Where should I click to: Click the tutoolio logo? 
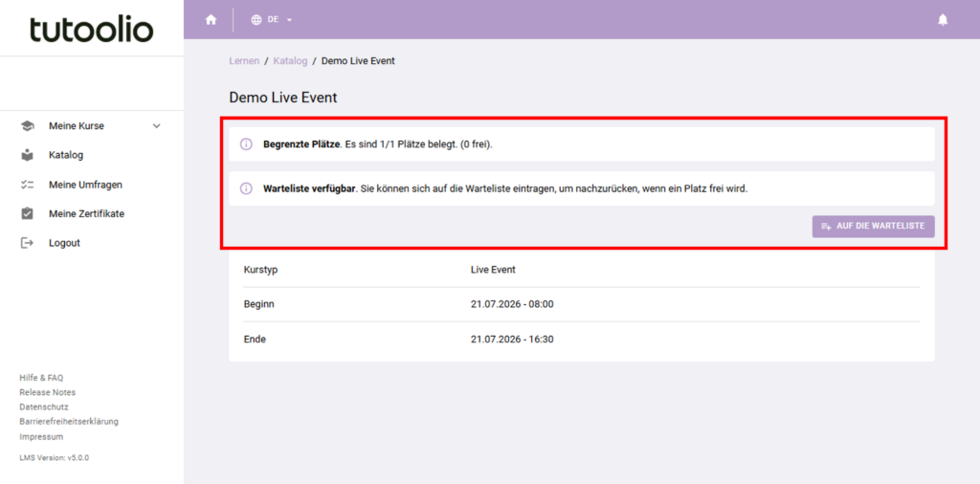[91, 29]
